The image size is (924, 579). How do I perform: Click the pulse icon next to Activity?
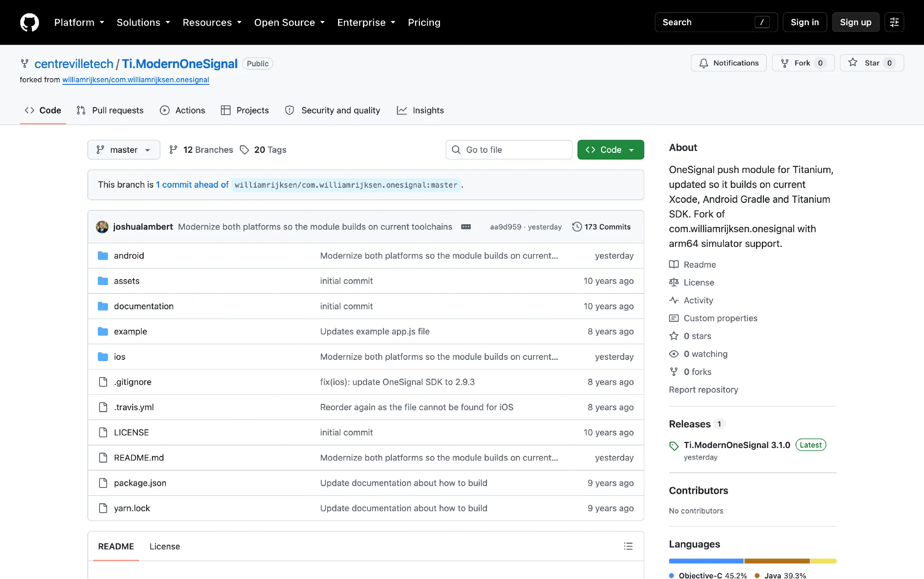tap(674, 300)
